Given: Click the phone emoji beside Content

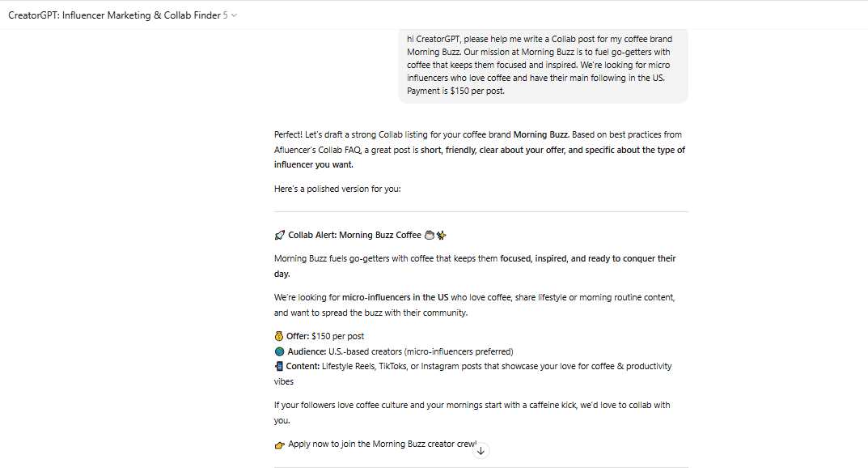Looking at the screenshot, I should 279,366.
